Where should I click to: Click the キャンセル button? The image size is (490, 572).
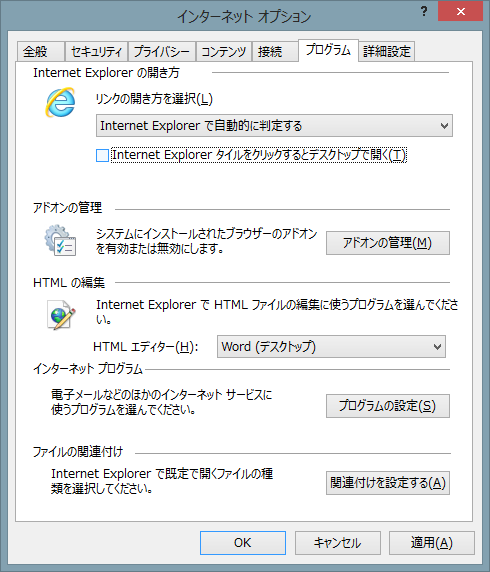click(x=337, y=543)
